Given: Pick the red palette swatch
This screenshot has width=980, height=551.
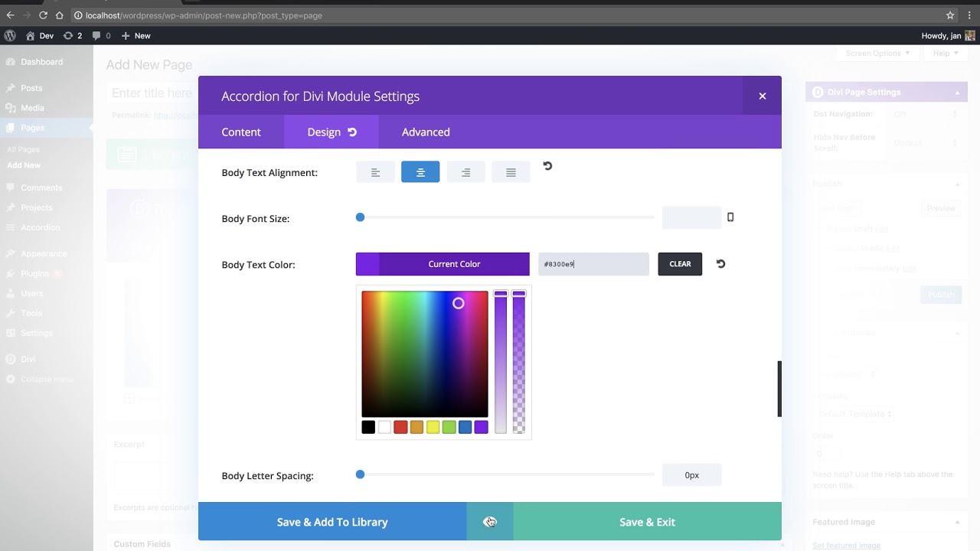Looking at the screenshot, I should 400,427.
